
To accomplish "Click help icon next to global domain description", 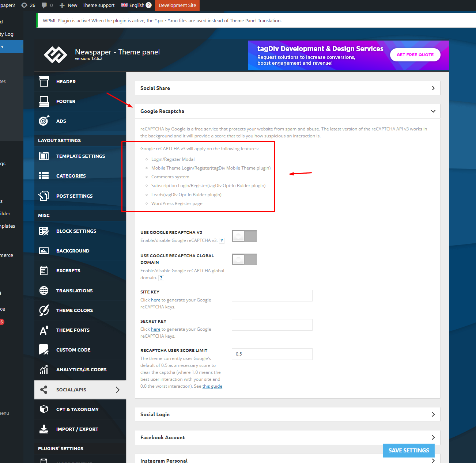I will point(161,278).
